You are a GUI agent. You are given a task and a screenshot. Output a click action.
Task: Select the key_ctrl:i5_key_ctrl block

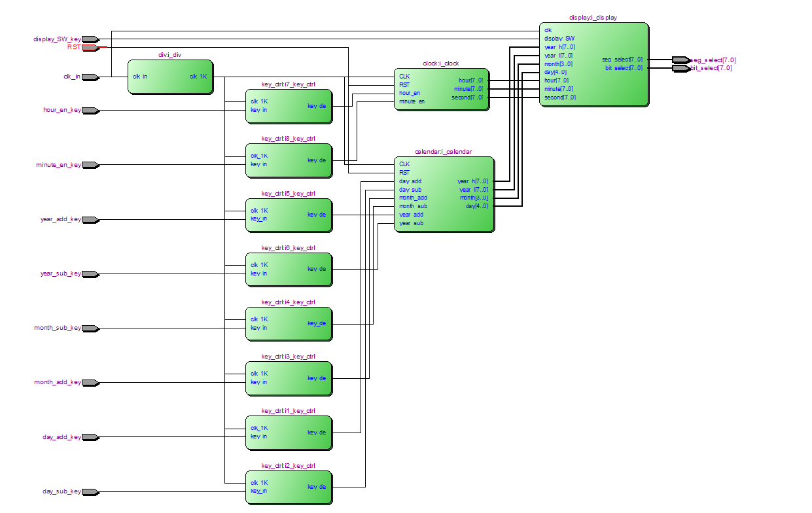(x=289, y=215)
